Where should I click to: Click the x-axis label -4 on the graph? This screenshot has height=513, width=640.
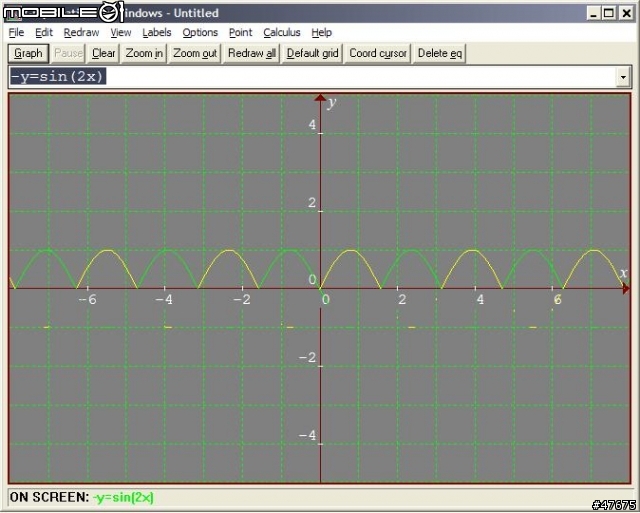tap(164, 300)
